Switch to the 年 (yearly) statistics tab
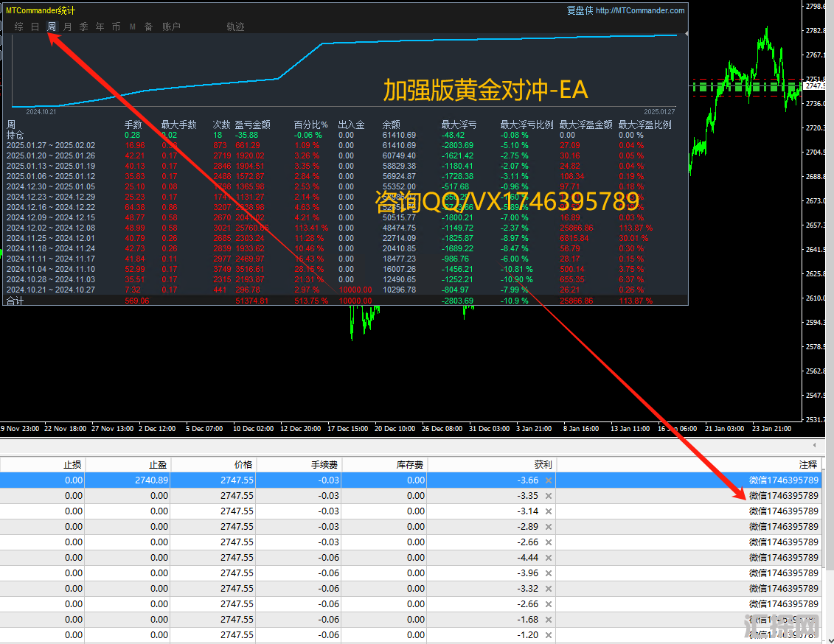This screenshot has width=834, height=644. (100, 27)
